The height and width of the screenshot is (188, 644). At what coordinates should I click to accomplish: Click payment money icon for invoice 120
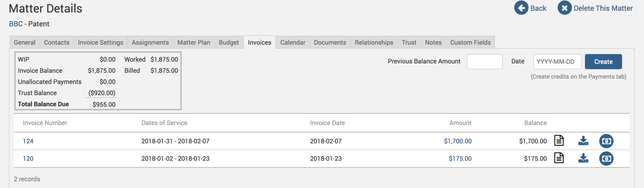pos(606,158)
